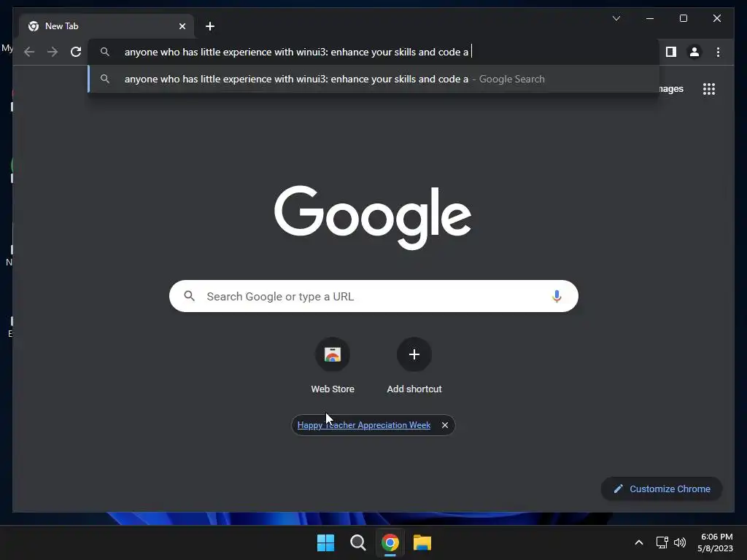The height and width of the screenshot is (560, 747).
Task: Click the Forward navigation arrow
Action: click(x=53, y=52)
